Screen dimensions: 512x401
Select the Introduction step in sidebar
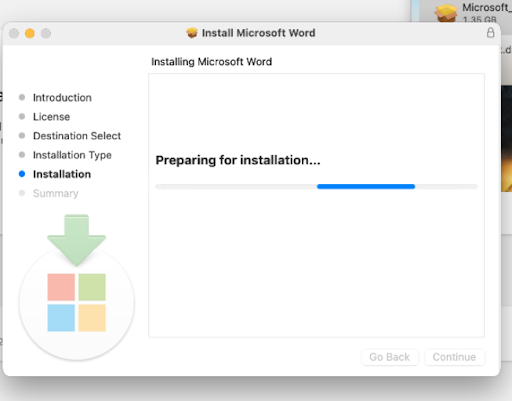62,98
